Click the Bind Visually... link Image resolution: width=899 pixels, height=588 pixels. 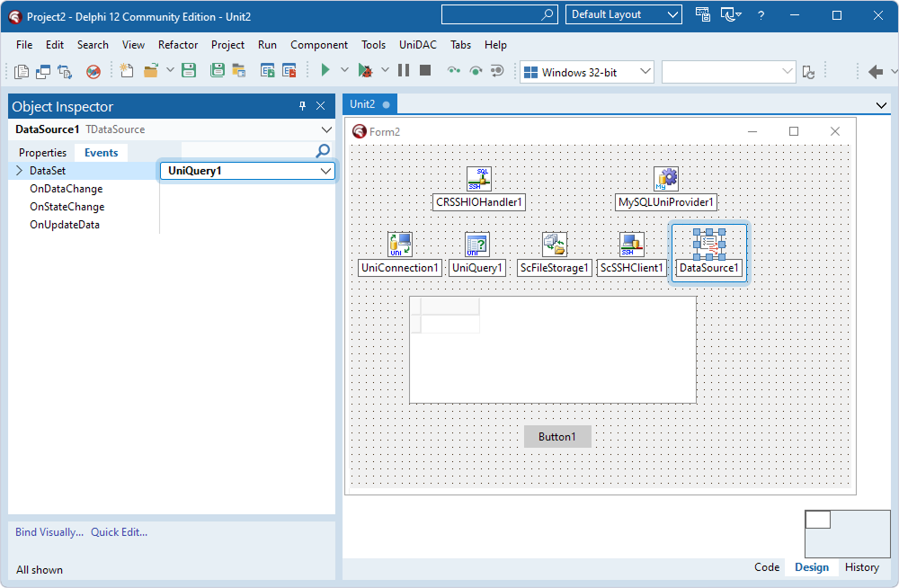[x=49, y=532]
